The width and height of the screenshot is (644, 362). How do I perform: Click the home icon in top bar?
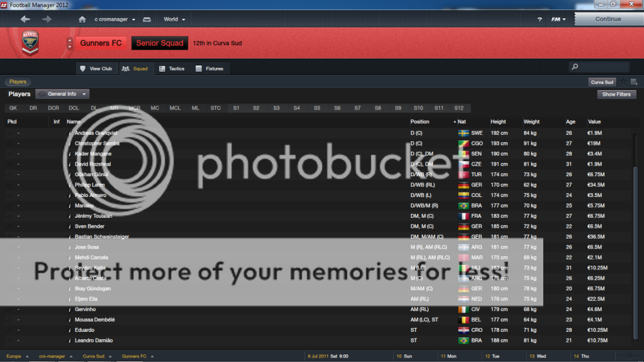pyautogui.click(x=82, y=20)
